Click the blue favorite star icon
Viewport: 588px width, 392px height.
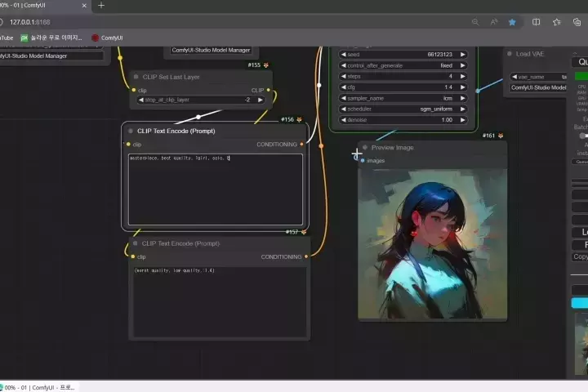(512, 22)
